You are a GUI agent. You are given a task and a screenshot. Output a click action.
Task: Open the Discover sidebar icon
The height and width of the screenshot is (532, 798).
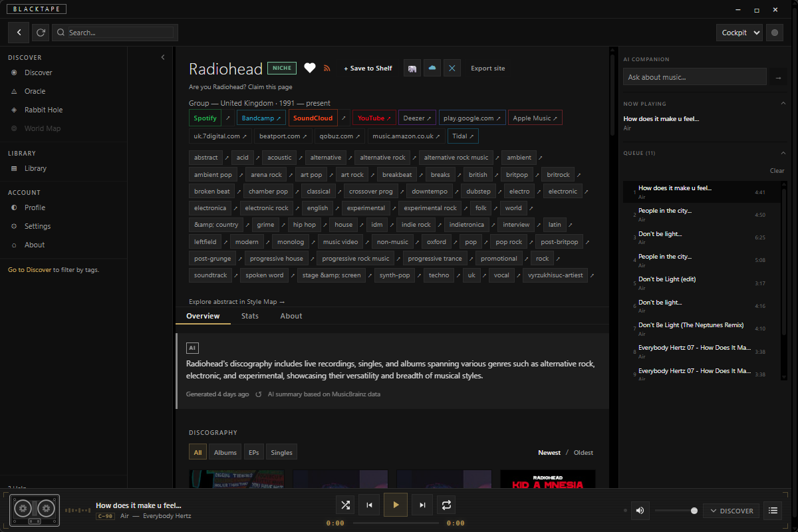[15, 72]
